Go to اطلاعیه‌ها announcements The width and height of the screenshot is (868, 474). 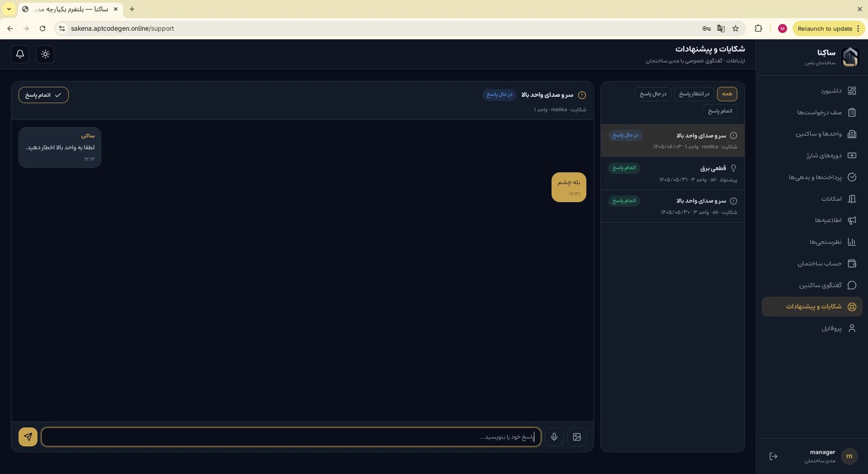[x=812, y=220]
